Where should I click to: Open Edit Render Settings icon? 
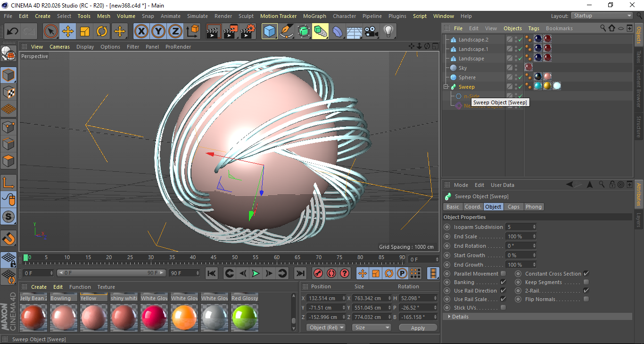click(248, 32)
